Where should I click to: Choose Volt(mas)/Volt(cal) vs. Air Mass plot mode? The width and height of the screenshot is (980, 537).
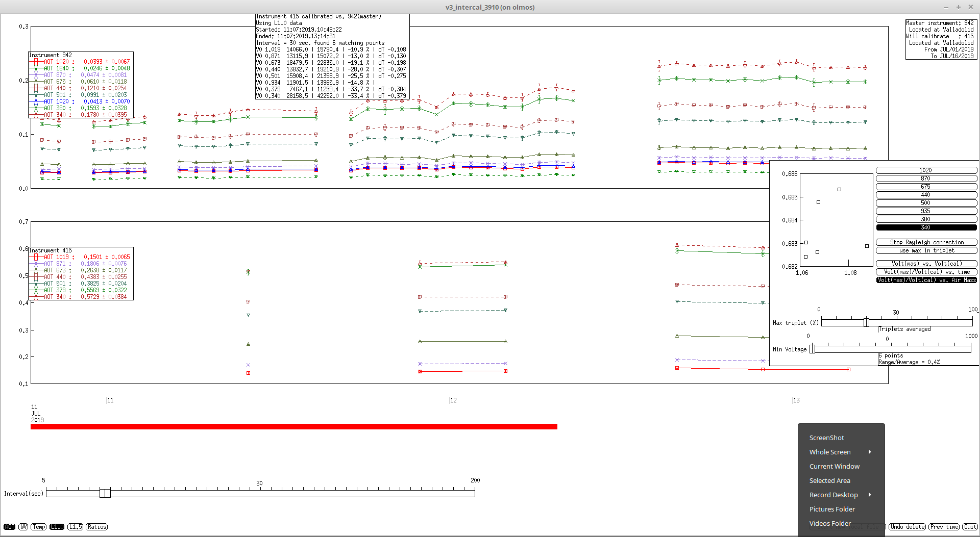[x=926, y=280]
